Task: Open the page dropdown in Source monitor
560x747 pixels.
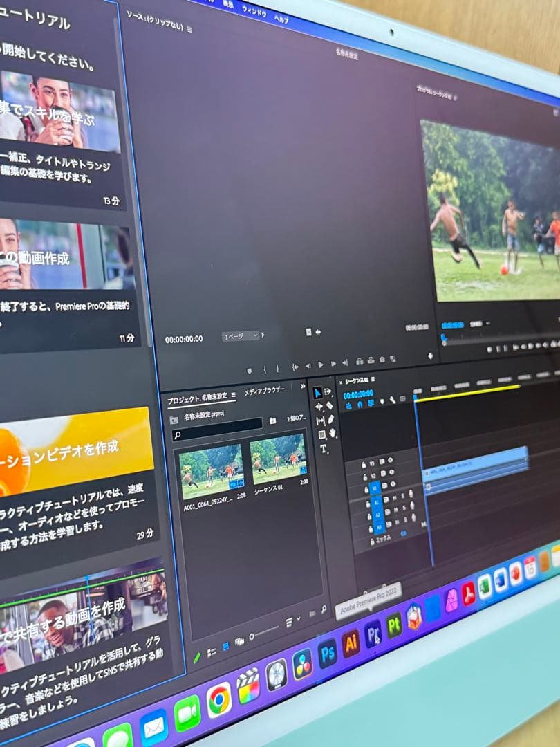Action: (x=241, y=336)
